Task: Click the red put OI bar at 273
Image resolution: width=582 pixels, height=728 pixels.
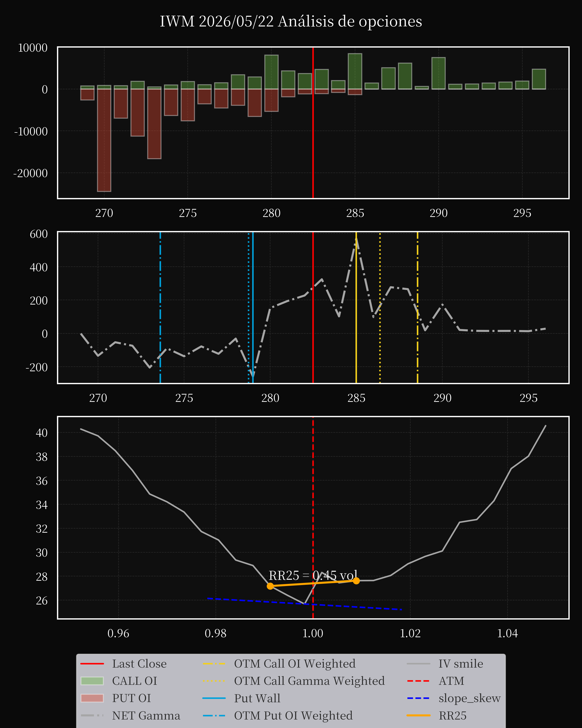Action: 154,124
